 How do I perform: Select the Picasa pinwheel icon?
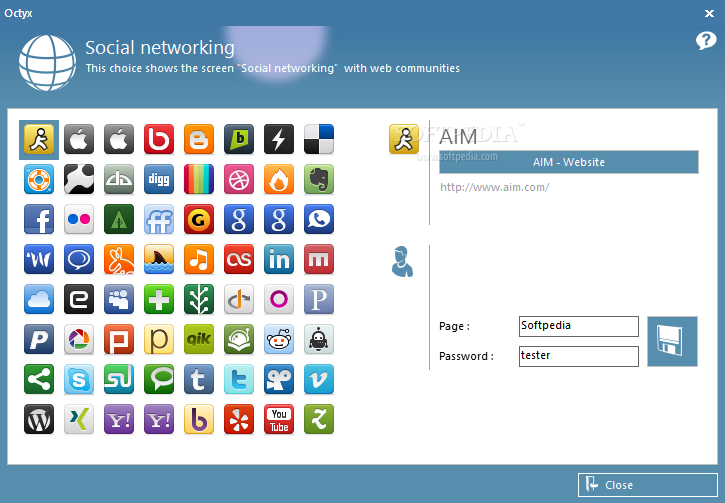pos(79,339)
